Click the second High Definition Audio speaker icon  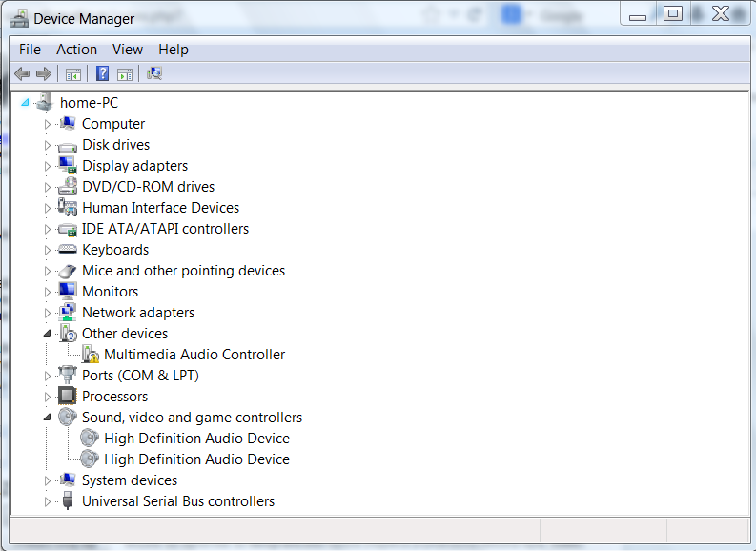tap(90, 459)
